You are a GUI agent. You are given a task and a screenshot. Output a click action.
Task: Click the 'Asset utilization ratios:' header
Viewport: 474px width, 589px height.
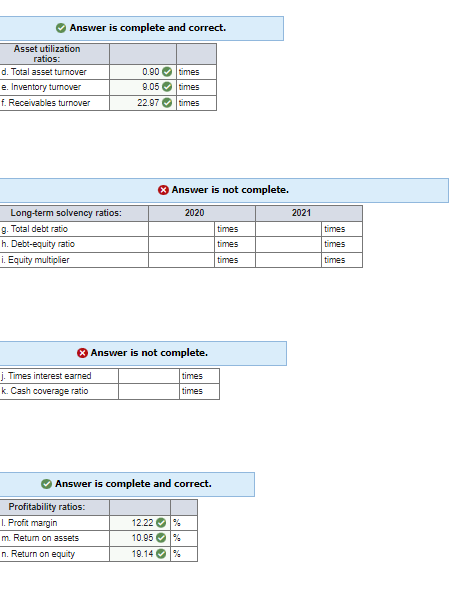point(47,54)
